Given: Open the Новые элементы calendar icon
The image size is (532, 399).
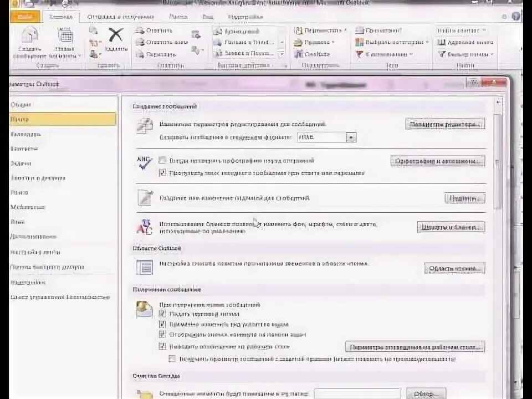Looking at the screenshot, I should coord(65,35).
